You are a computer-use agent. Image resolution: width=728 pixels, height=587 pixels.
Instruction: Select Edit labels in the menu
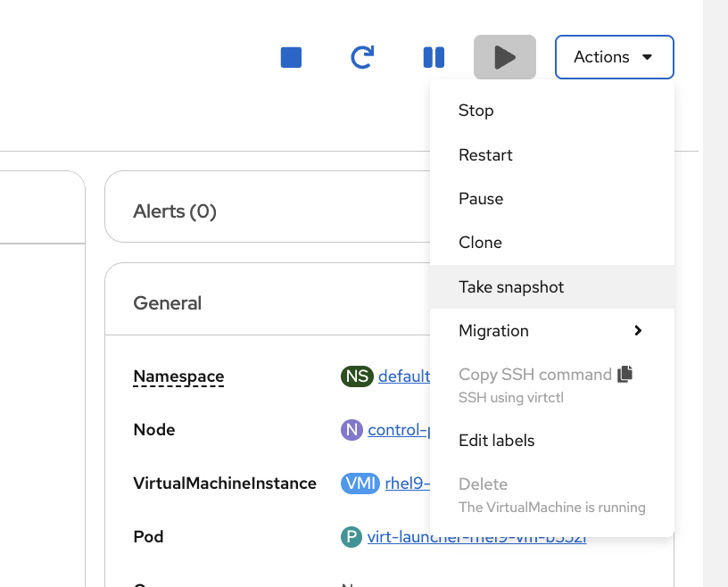tap(496, 440)
